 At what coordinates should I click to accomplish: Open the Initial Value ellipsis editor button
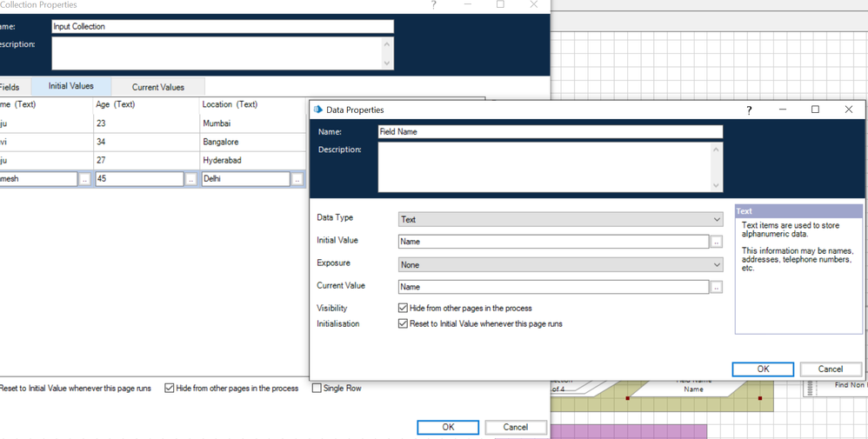click(x=717, y=242)
